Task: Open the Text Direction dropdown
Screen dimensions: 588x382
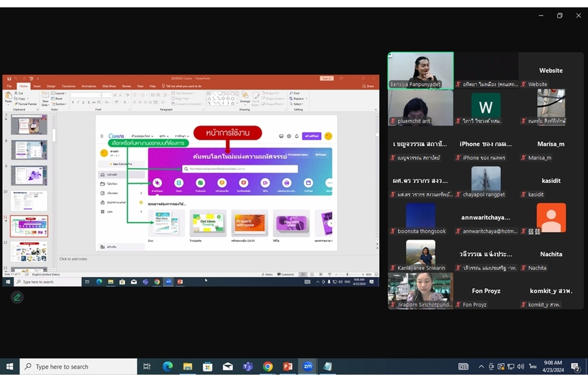Action: pyautogui.click(x=183, y=93)
